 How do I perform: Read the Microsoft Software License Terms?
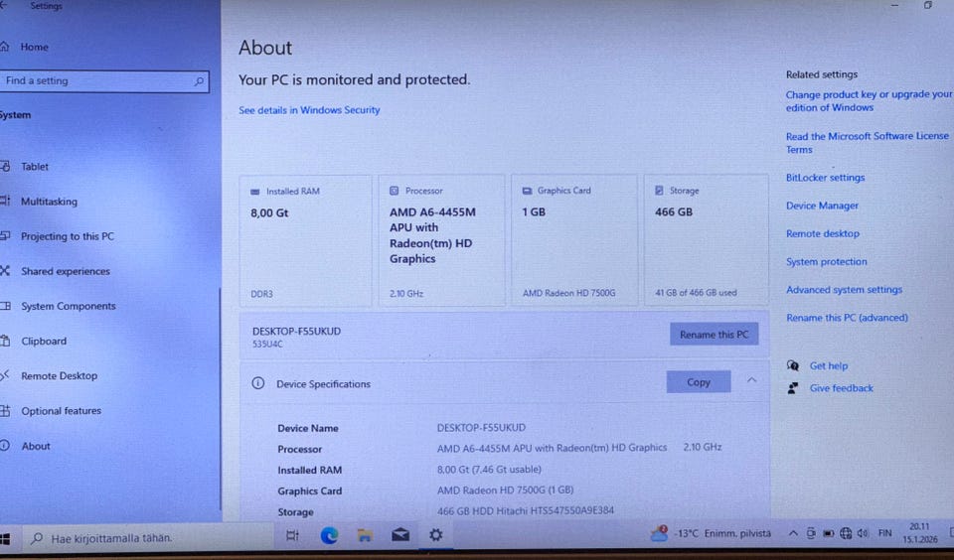pos(867,143)
